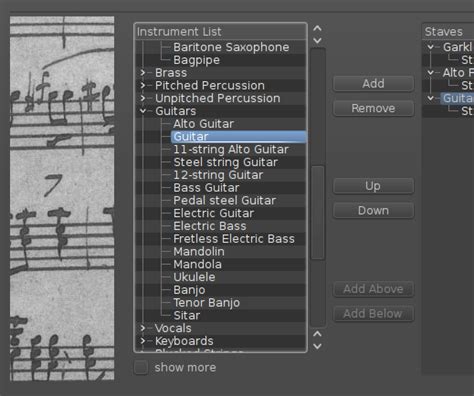This screenshot has width=474, height=396.
Task: Expand the Keyboards group
Action: 143,341
